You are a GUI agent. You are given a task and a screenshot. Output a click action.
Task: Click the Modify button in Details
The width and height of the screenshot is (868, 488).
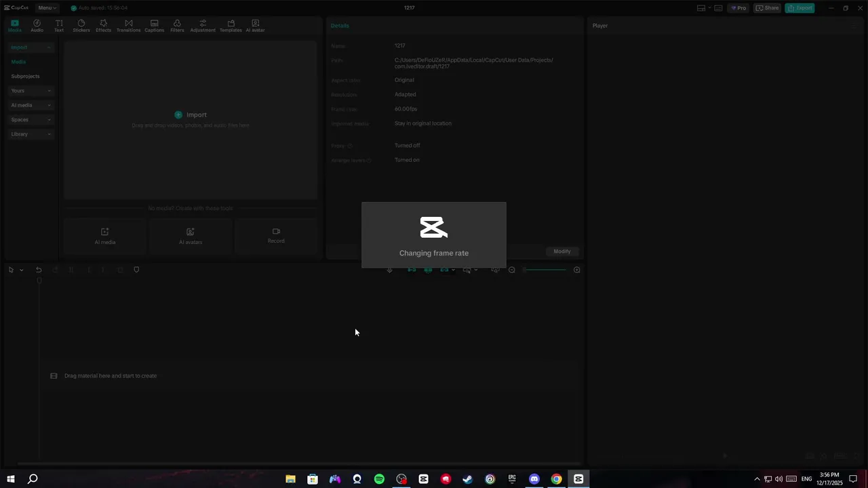[562, 251]
